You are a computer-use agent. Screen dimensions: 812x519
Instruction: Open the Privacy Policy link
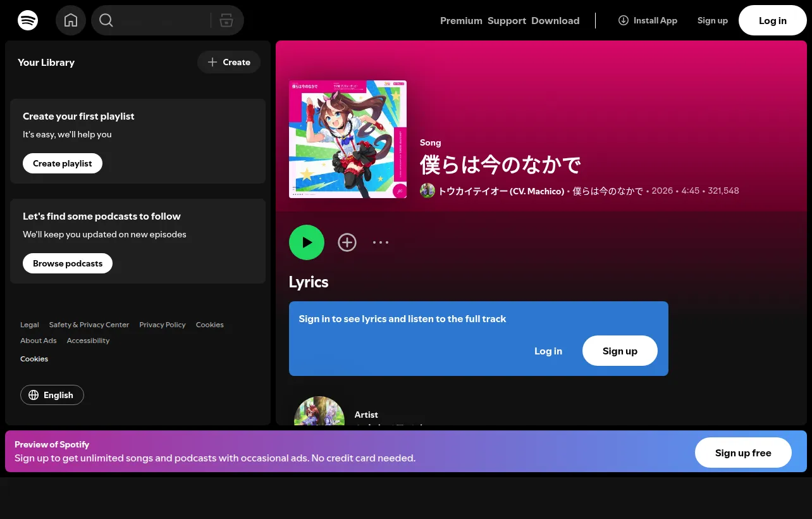click(163, 325)
